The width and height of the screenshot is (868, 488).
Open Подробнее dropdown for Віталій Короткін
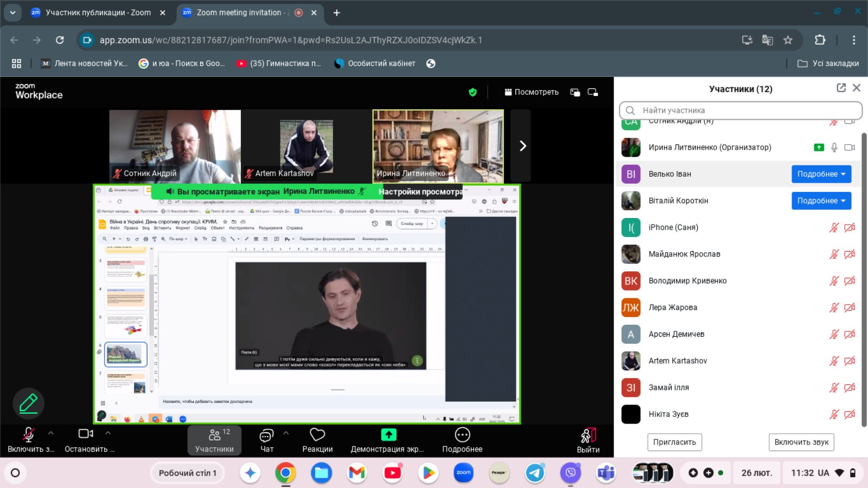coord(821,201)
